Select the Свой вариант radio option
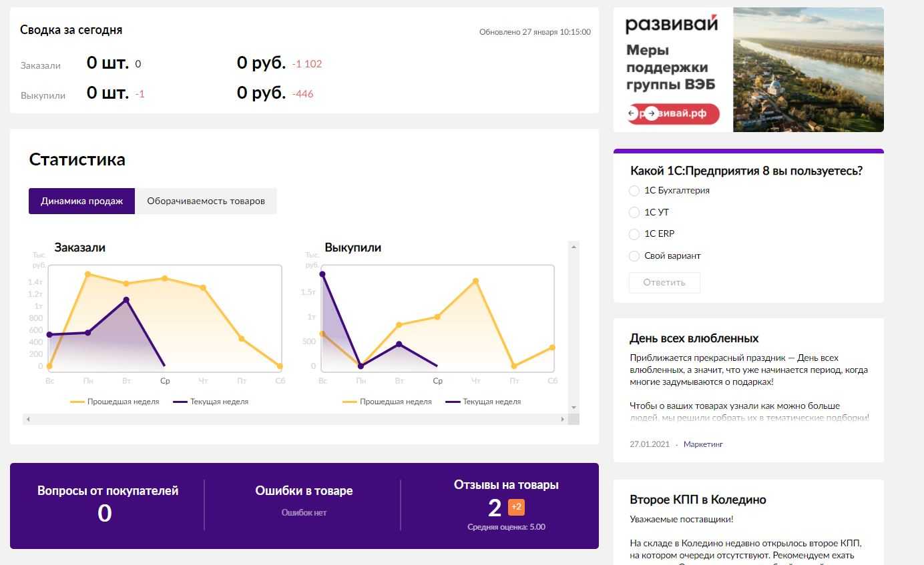This screenshot has height=565, width=924. [x=634, y=256]
